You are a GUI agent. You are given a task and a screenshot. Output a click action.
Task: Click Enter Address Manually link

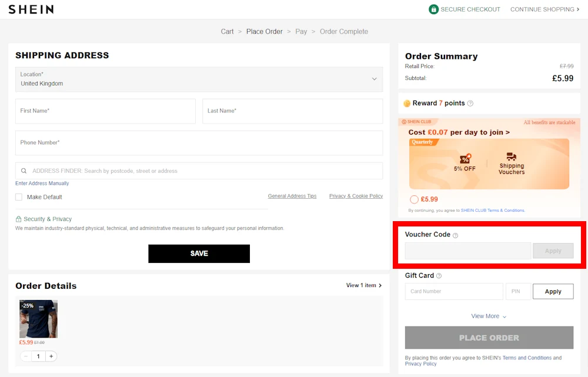[x=42, y=184]
